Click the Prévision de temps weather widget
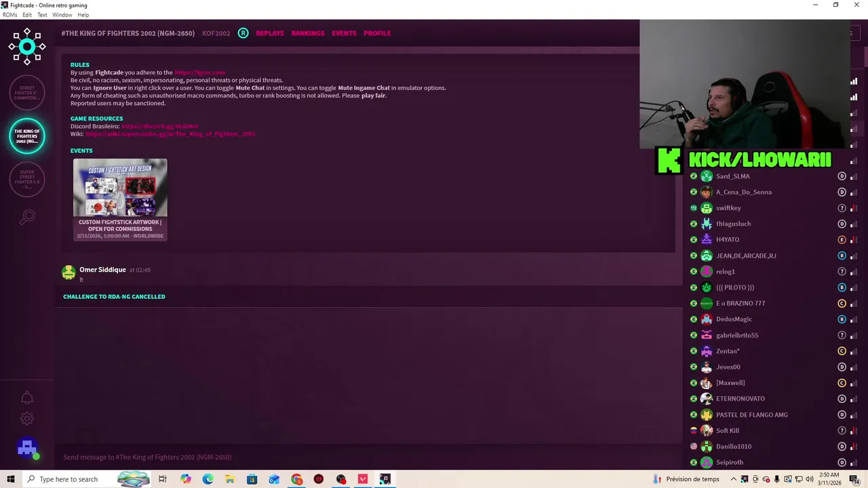This screenshot has height=488, width=868. 686,479
